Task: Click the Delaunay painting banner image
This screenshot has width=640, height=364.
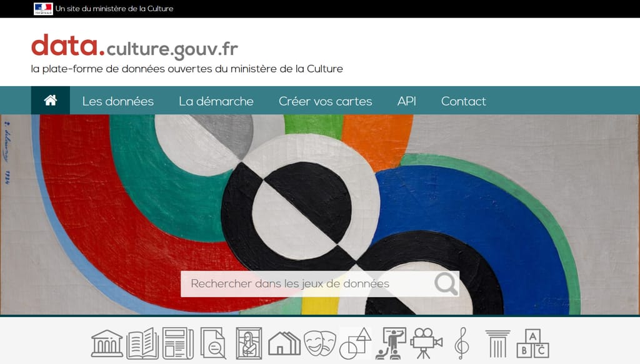Action: click(x=320, y=214)
